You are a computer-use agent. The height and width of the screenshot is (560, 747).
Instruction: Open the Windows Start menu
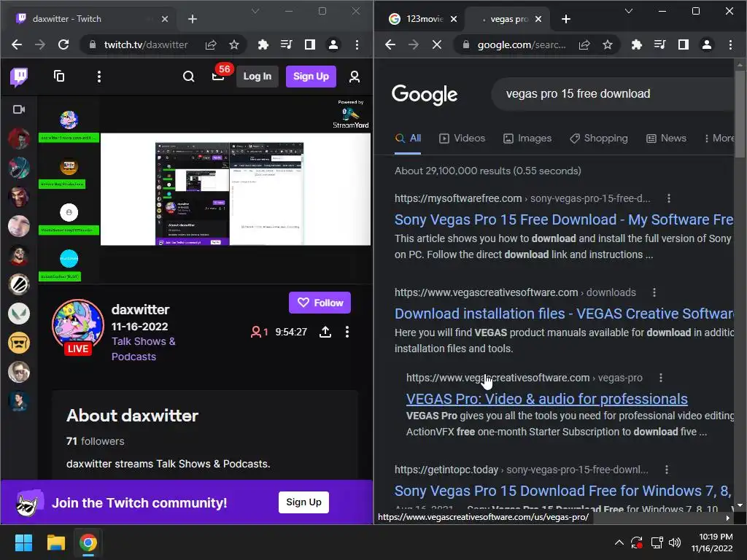[23, 542]
